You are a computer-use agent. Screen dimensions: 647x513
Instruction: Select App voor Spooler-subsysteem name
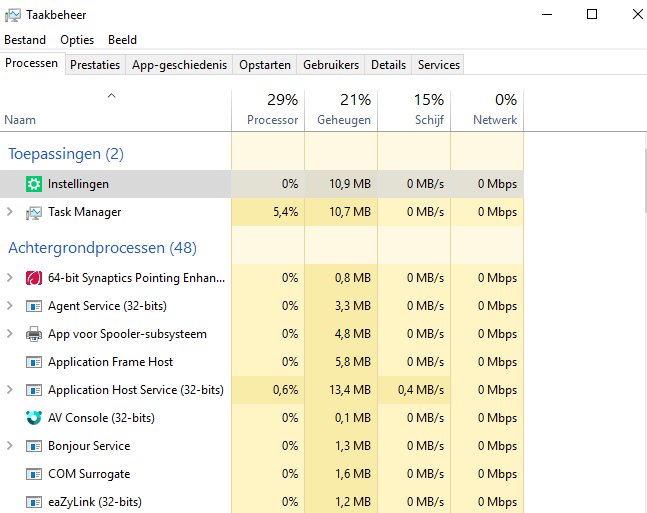pyautogui.click(x=127, y=334)
